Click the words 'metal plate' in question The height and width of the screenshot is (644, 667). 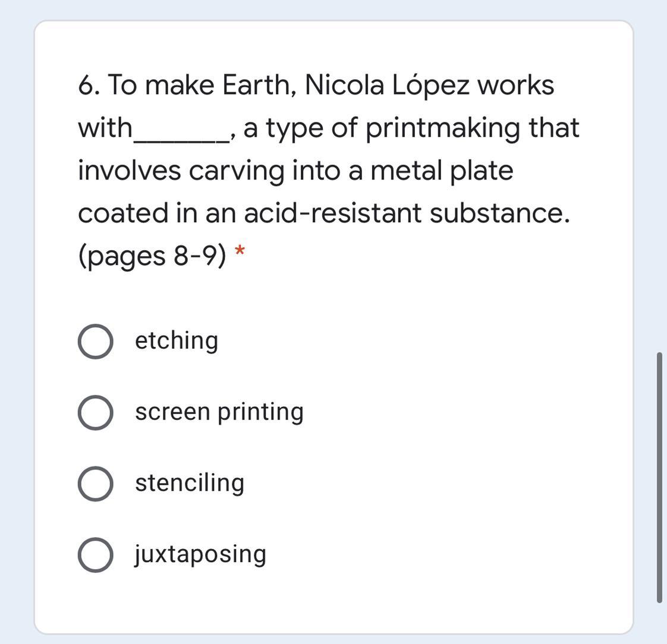coord(441,171)
